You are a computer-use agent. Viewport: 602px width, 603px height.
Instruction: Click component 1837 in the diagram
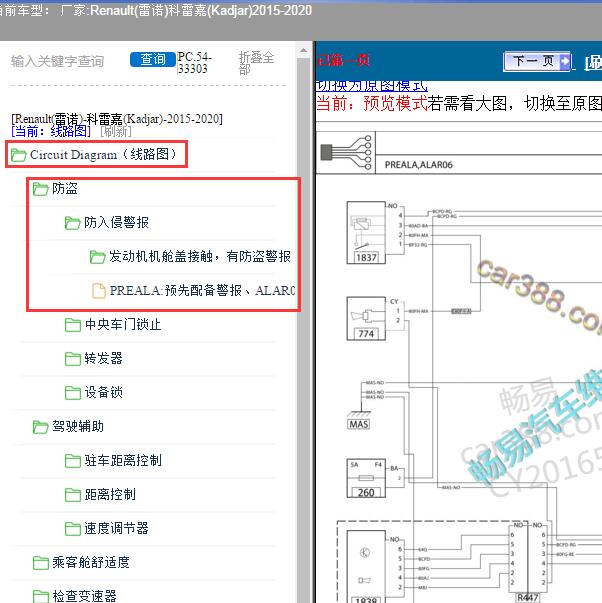coord(366,233)
